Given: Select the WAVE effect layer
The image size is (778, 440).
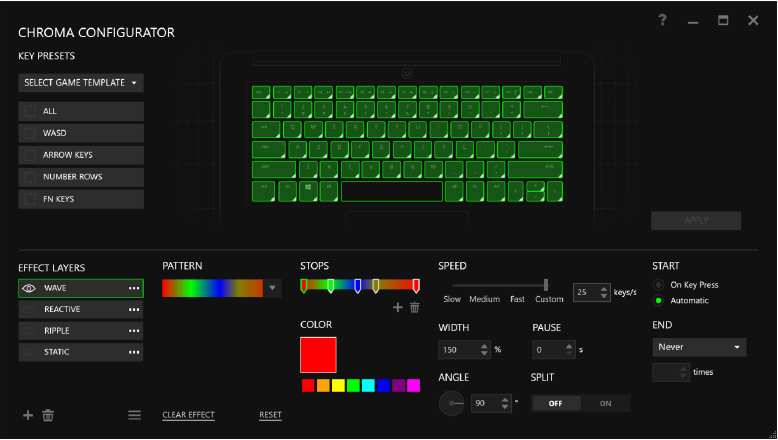Looking at the screenshot, I should pos(81,288).
